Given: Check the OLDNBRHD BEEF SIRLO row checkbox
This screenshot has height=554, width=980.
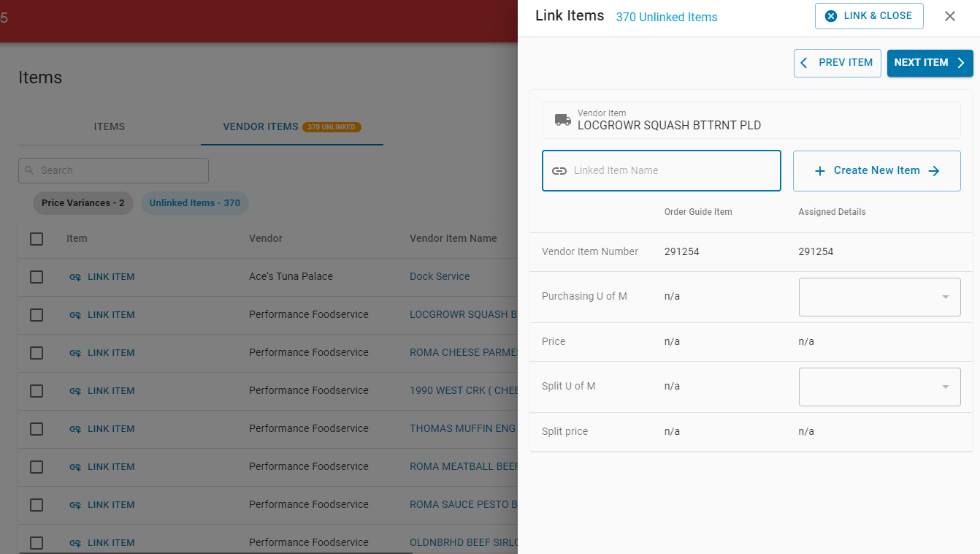Looking at the screenshot, I should click(37, 543).
